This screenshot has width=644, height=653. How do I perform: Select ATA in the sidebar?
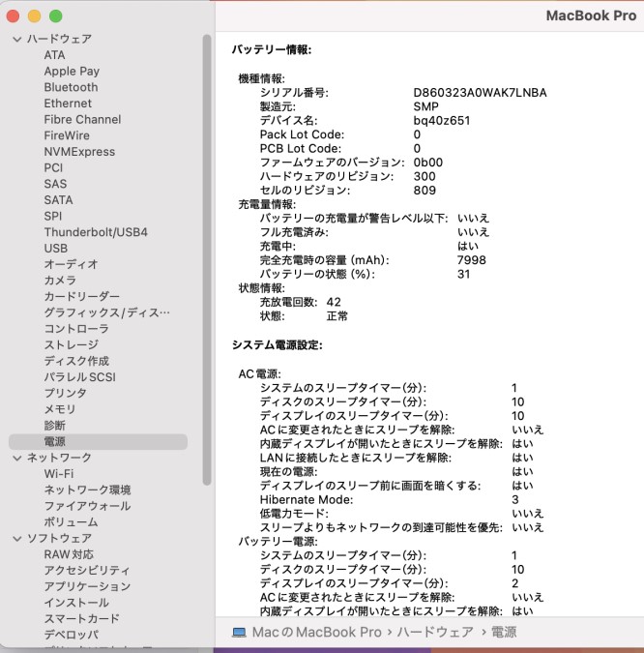[54, 55]
